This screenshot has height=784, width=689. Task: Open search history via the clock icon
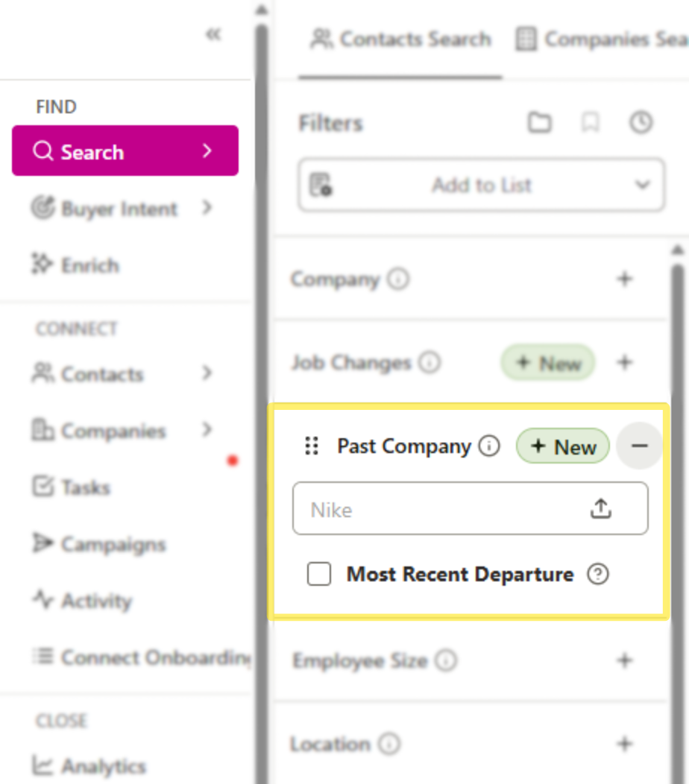coord(641,122)
